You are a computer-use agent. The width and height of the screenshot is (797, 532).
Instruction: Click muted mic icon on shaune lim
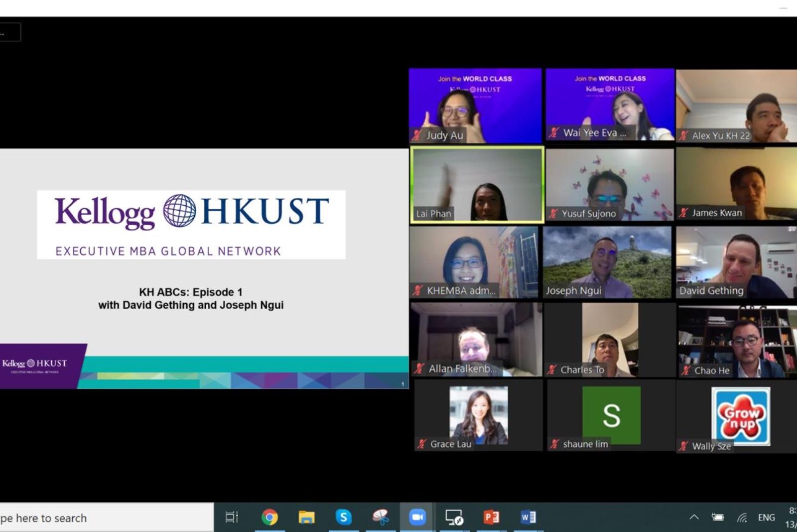(554, 444)
